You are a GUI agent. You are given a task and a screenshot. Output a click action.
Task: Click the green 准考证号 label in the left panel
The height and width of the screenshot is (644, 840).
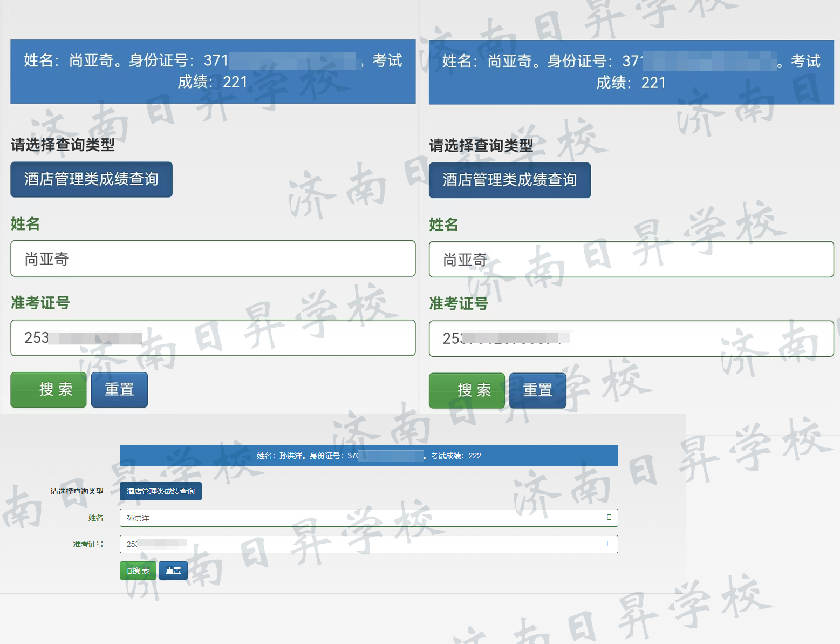click(40, 303)
